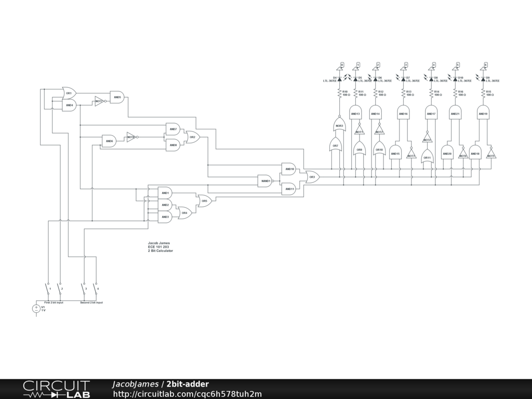532x399 pixels.
Task: Open the circuitlab.com URL link
Action: pyautogui.click(x=188, y=394)
